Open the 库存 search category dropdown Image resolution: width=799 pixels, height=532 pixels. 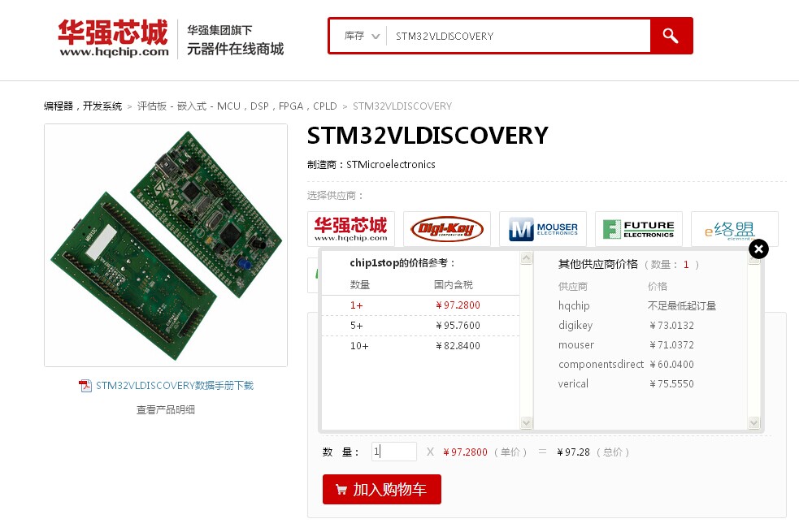coord(362,37)
